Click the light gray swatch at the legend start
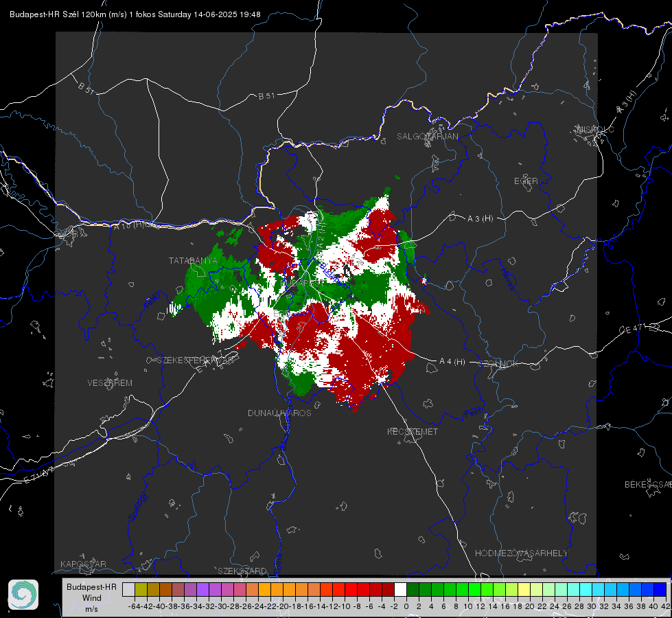 [x=128, y=590]
